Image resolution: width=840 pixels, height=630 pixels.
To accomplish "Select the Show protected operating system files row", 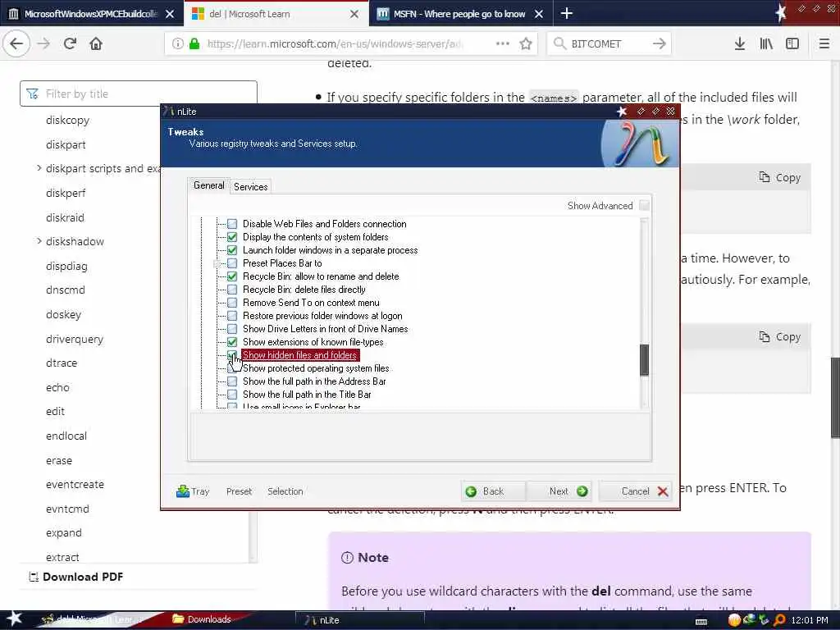I will tap(316, 368).
